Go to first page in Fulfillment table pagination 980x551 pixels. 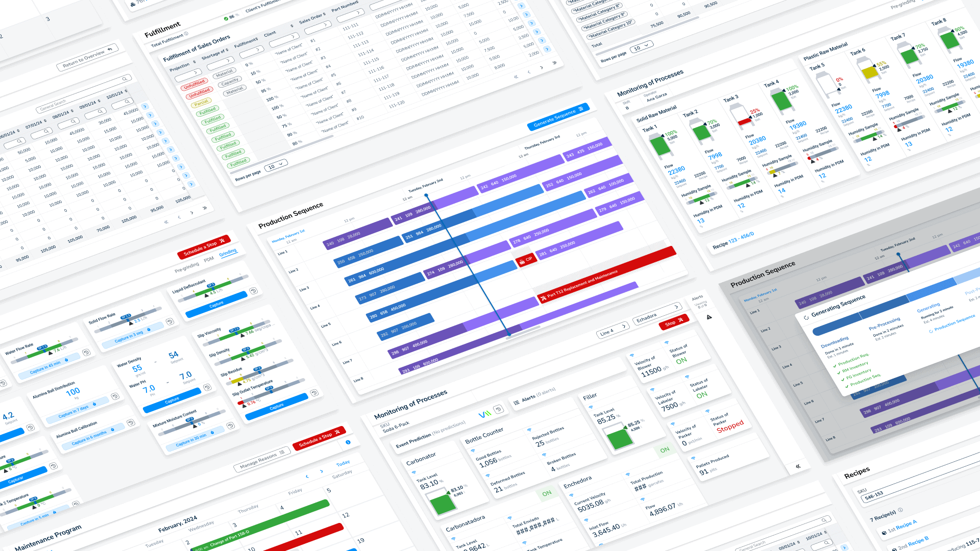[x=516, y=77]
